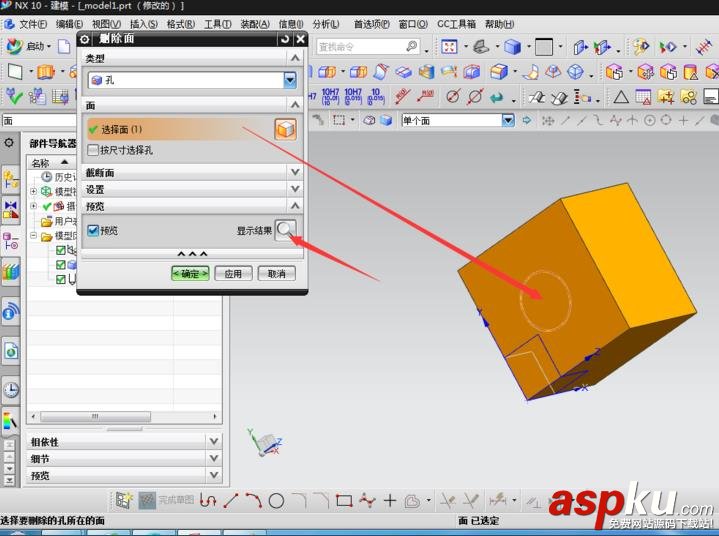
Task: Open the constraint navigator sidebar tab
Action: [10, 210]
